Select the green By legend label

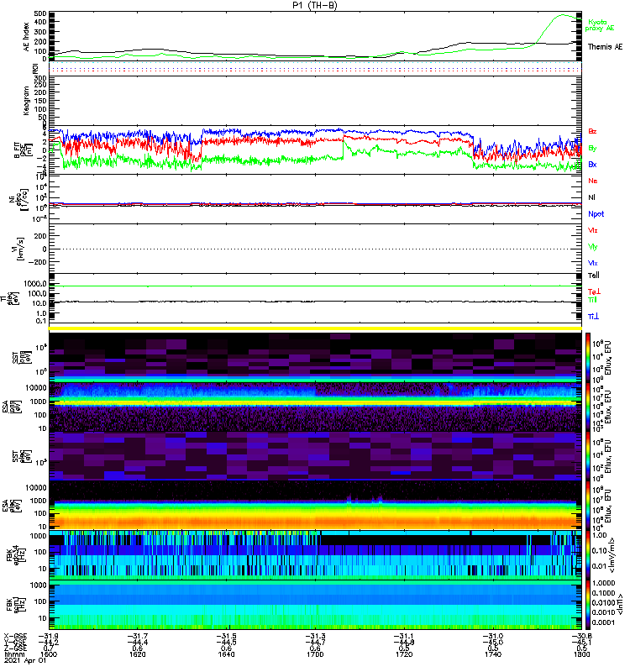click(x=592, y=148)
